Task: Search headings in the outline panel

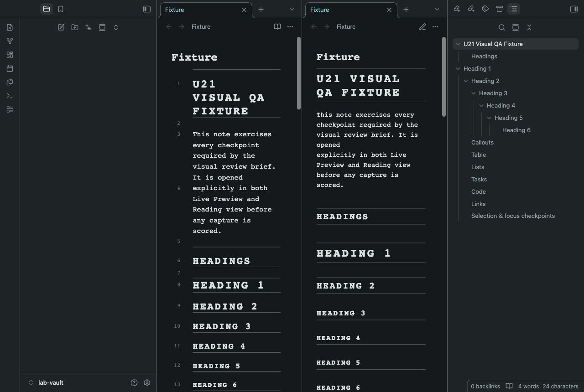Action: [502, 27]
